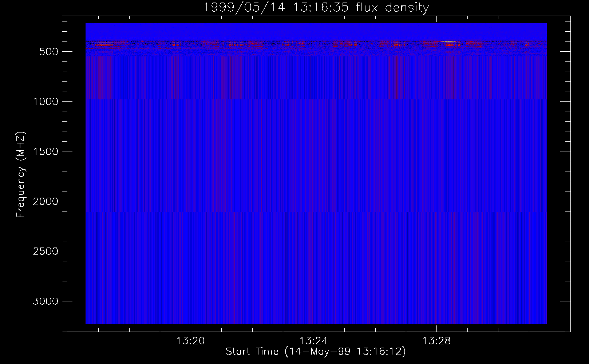Click the plot title '1999/05/14 13:16:35 flux density'
This screenshot has height=364, width=589.
point(316,7)
